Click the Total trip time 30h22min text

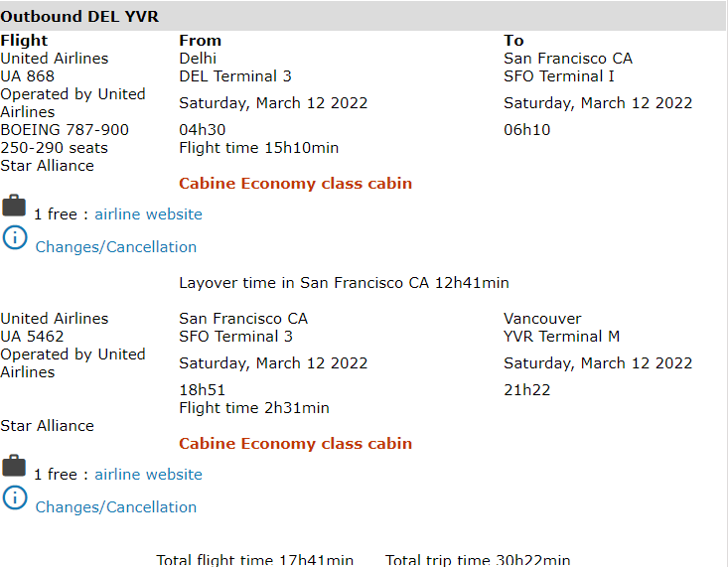point(478,560)
